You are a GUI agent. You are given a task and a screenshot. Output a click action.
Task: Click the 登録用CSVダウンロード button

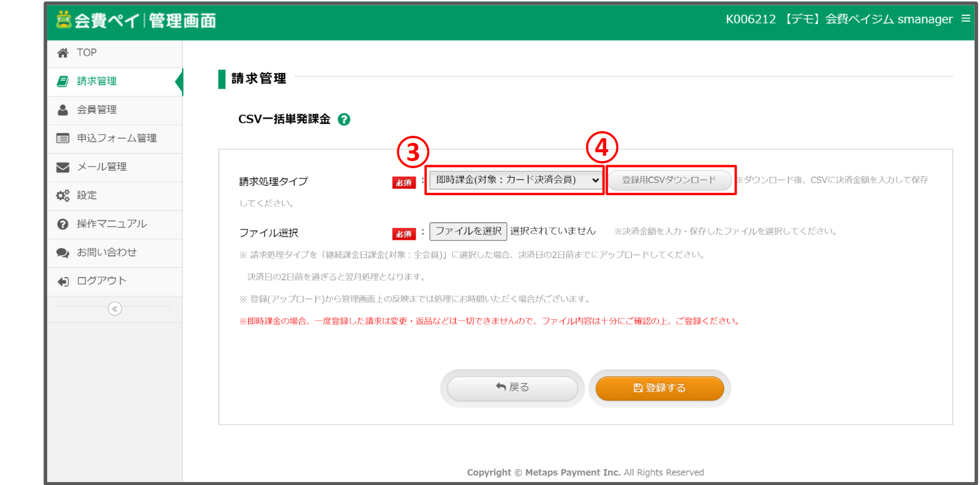pyautogui.click(x=669, y=180)
